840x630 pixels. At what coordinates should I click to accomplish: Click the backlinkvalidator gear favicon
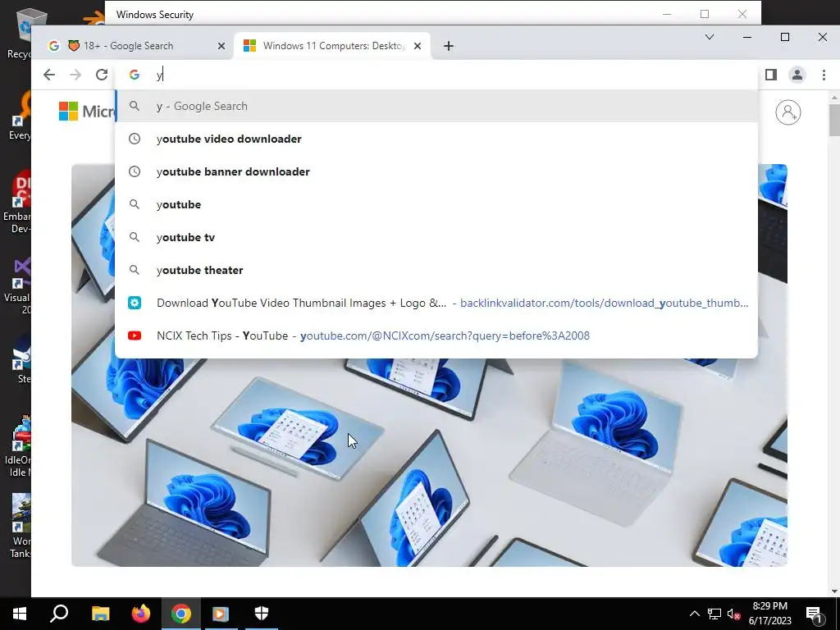tap(135, 304)
